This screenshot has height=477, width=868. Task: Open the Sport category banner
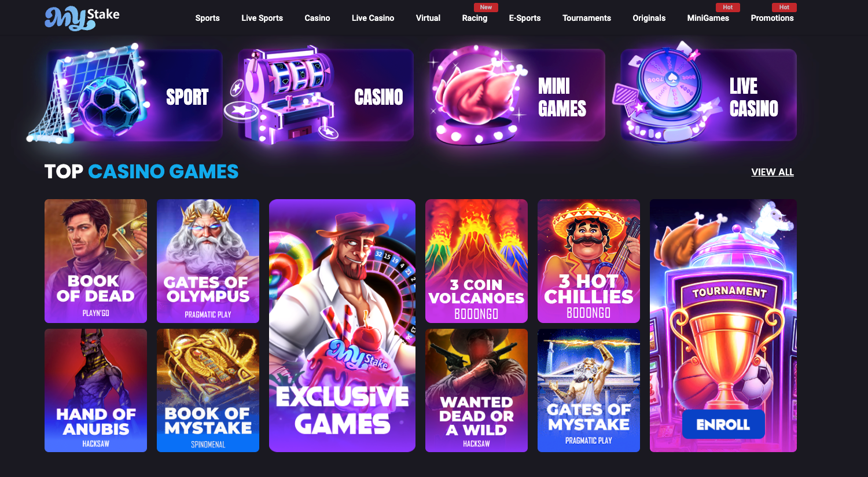coord(134,96)
